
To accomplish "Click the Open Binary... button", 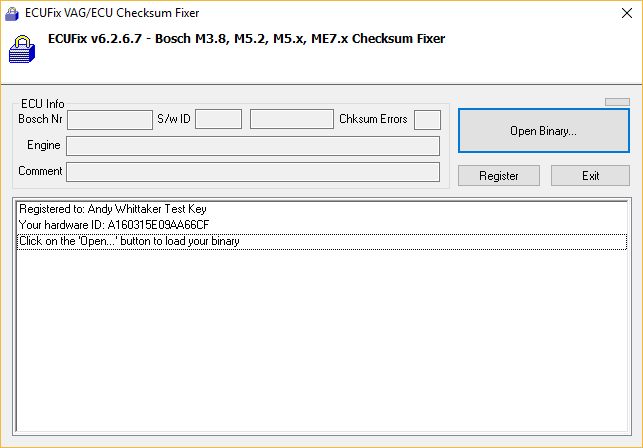I will tap(543, 131).
